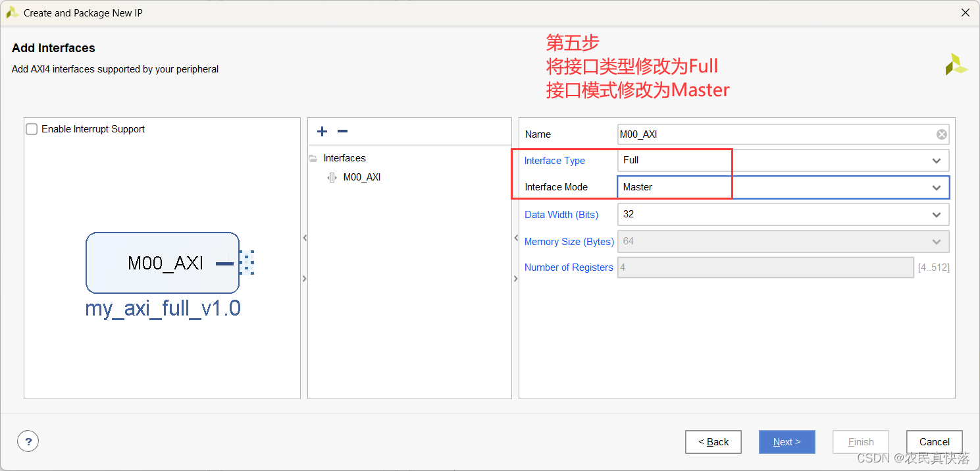The image size is (980, 471).
Task: Select the my_axi_full_v1.0 block diagram
Action: click(x=163, y=263)
